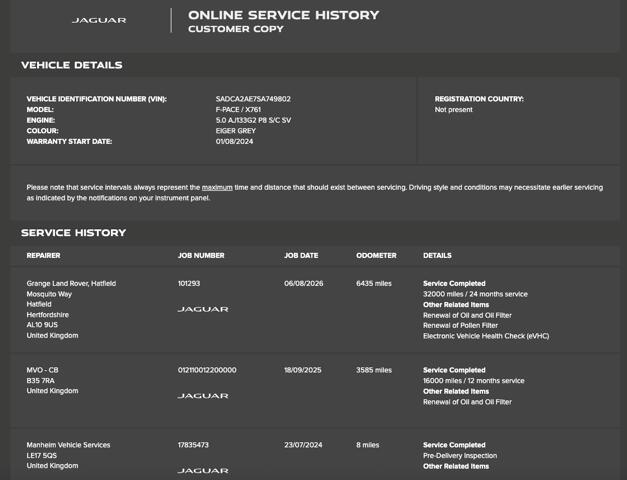627x480 pixels.
Task: Select 32000 miles / 24 months service text
Action: 475,294
